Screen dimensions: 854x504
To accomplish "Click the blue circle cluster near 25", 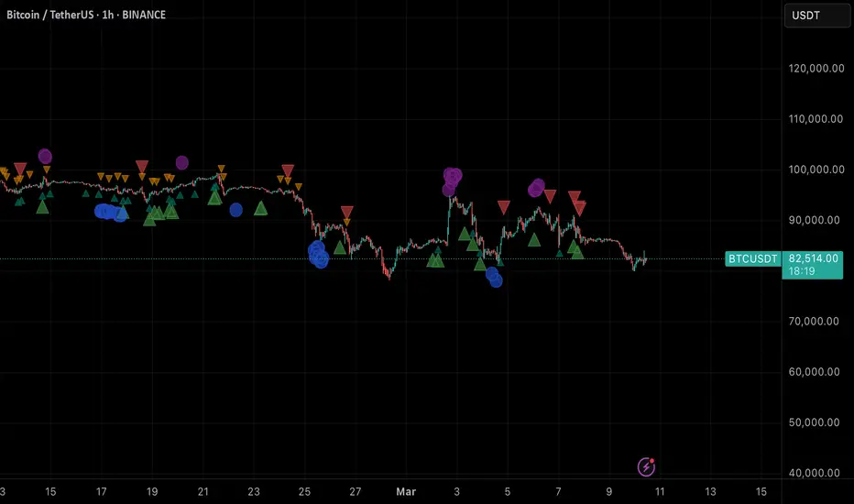I will point(318,255).
